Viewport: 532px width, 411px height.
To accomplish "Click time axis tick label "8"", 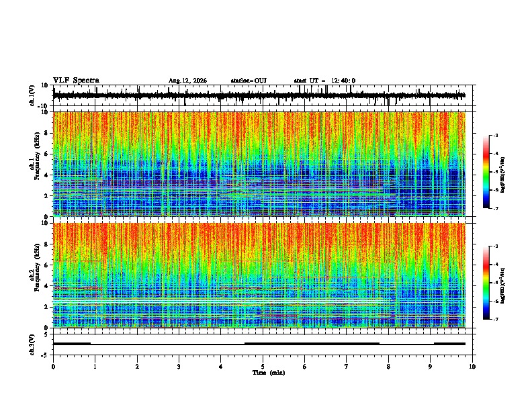I will (388, 367).
